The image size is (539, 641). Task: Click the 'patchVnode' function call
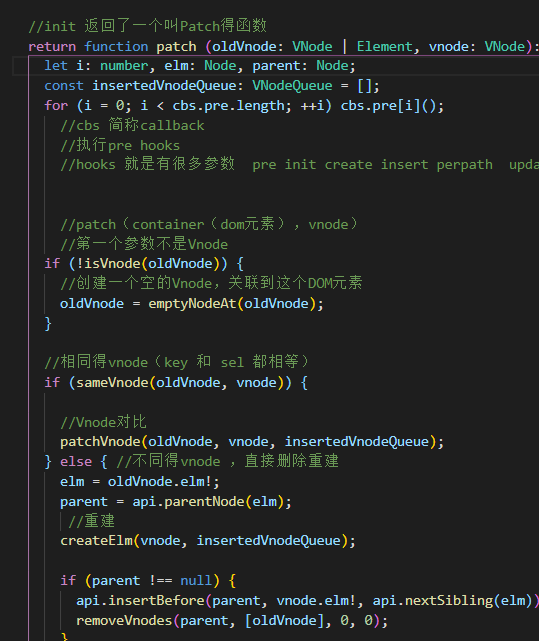click(x=100, y=442)
